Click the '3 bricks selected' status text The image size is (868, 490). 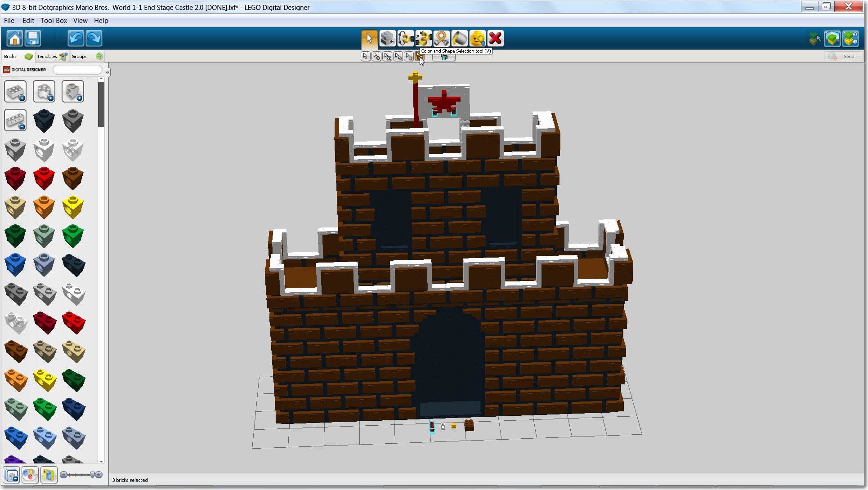(x=130, y=480)
